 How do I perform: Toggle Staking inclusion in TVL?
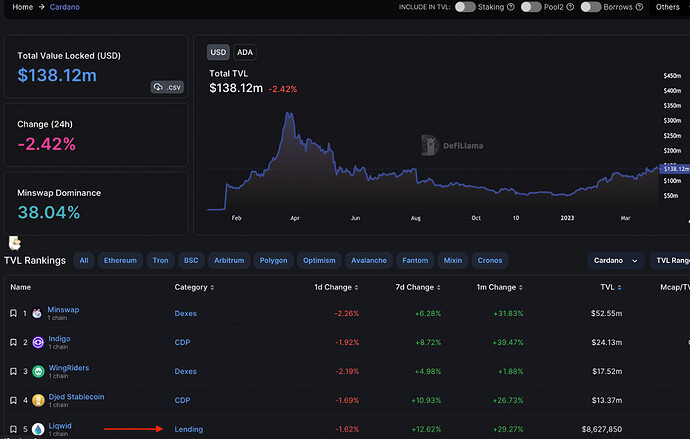pyautogui.click(x=465, y=7)
